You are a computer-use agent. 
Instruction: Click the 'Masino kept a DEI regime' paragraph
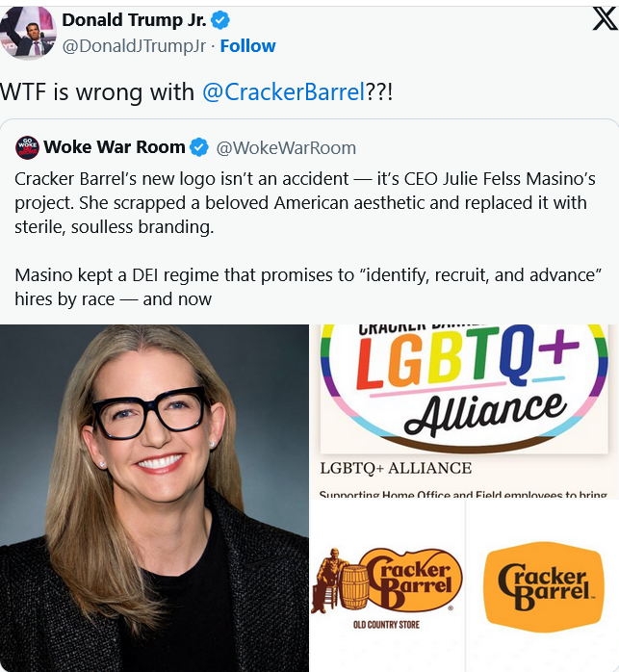point(308,287)
